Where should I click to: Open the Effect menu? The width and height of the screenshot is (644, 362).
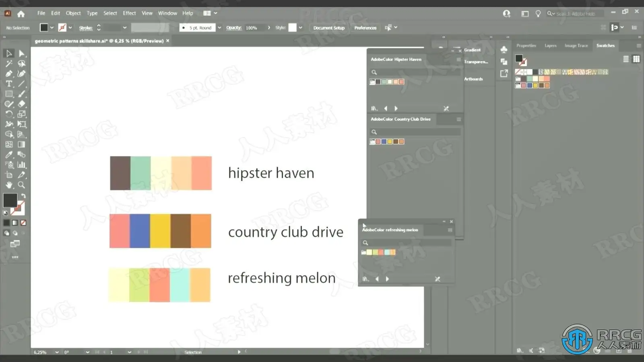129,13
